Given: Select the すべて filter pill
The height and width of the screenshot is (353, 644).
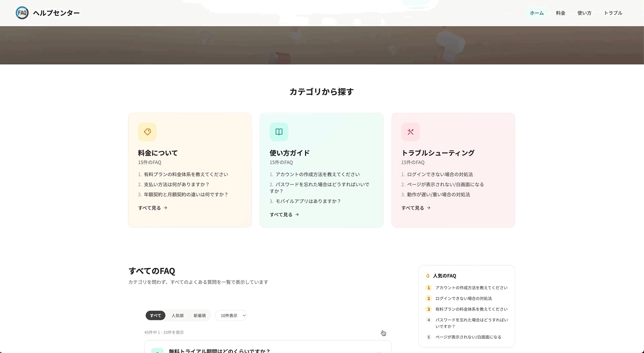Looking at the screenshot, I should [155, 315].
